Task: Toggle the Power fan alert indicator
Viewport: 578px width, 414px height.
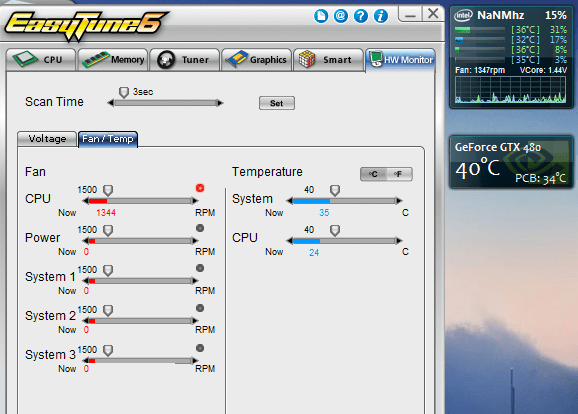Action: pyautogui.click(x=200, y=228)
